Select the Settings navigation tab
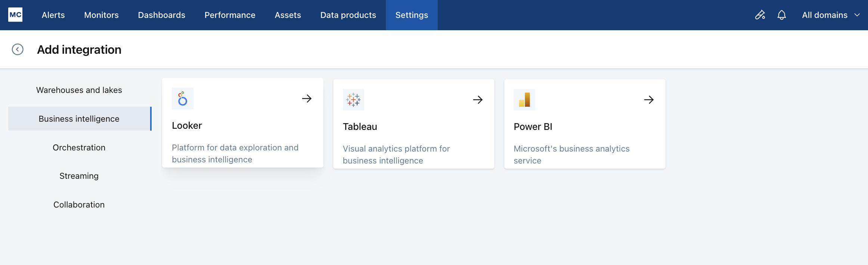Image resolution: width=868 pixels, height=265 pixels. pos(412,15)
